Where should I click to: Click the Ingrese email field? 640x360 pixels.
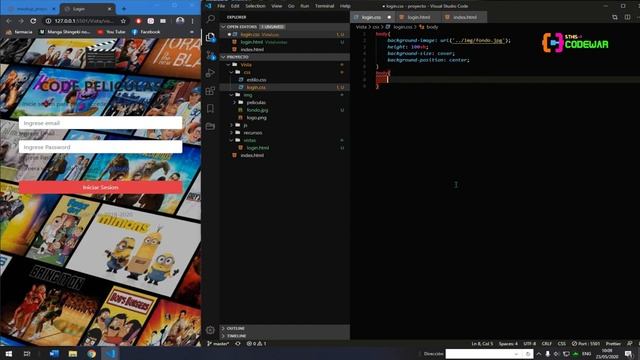[100, 123]
